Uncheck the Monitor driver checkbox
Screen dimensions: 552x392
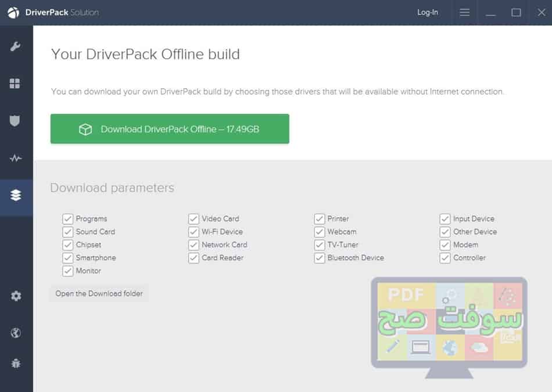pos(68,271)
